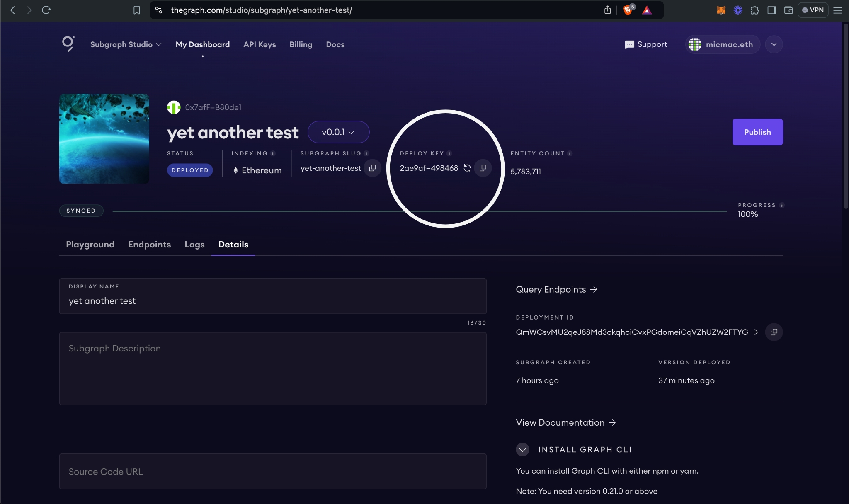Open account menu chevron beside micmac.eth
Image resolution: width=849 pixels, height=504 pixels.
pos(774,44)
